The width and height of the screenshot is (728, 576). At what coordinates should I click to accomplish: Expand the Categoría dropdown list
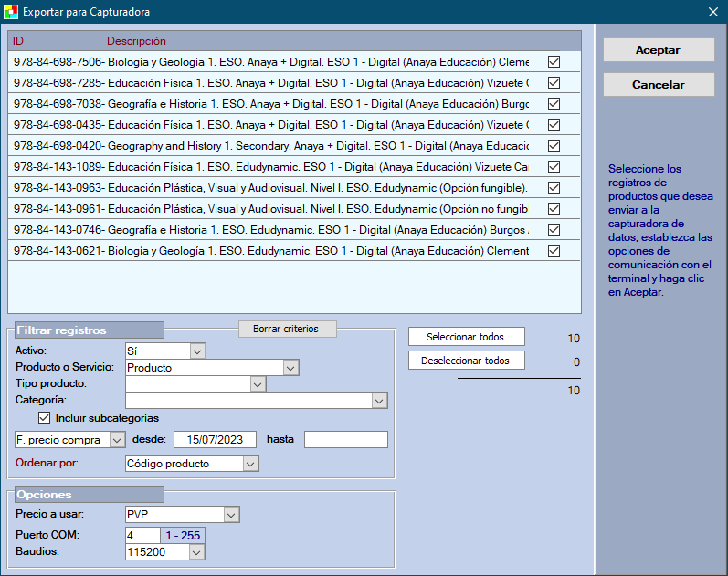pos(380,401)
